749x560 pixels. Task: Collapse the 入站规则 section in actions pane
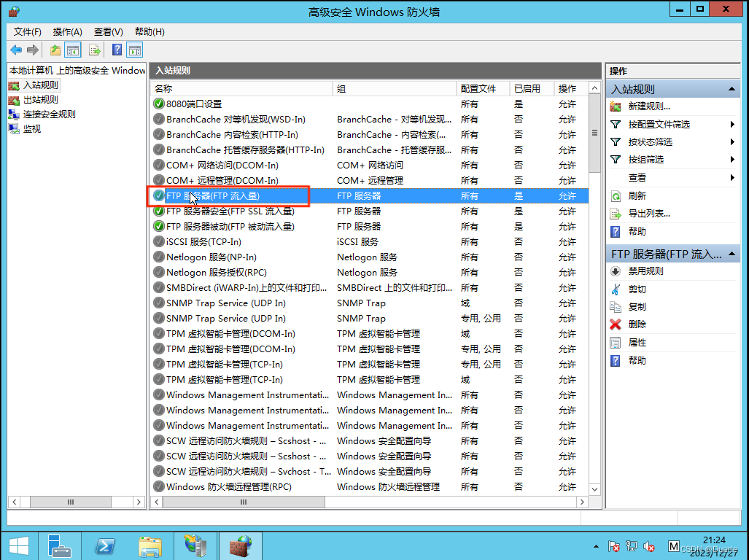pyautogui.click(x=731, y=89)
